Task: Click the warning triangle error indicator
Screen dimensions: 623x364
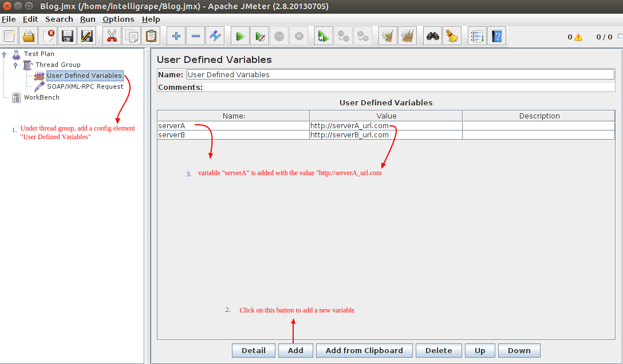Action: tap(578, 37)
